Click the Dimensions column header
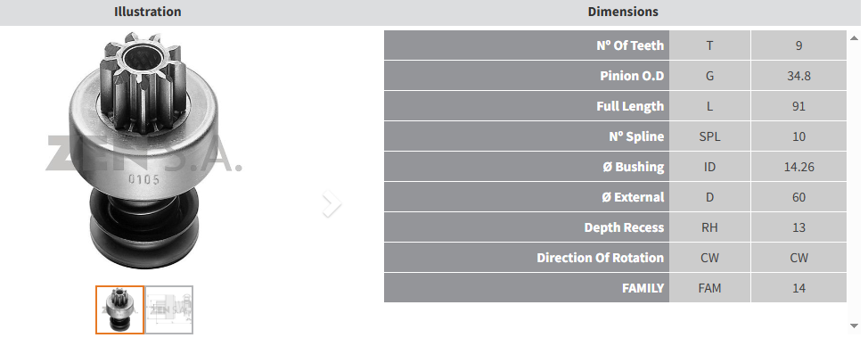 point(623,12)
